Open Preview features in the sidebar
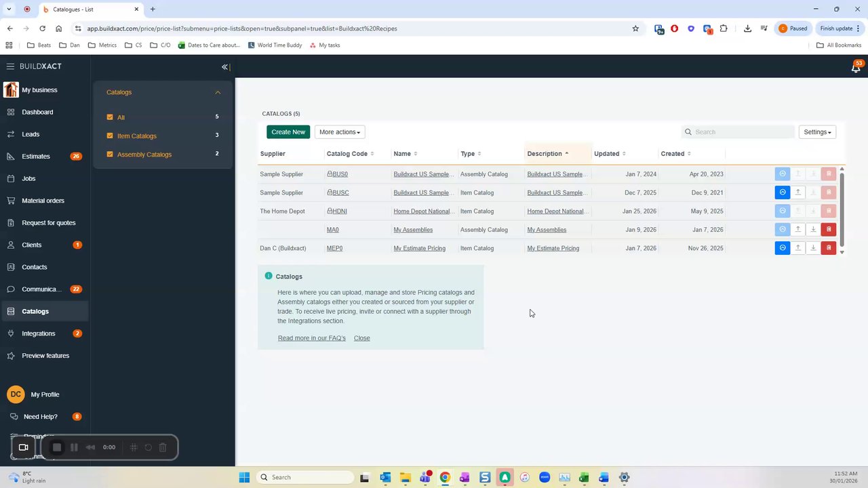Screen dimensions: 868x488 pos(45,355)
